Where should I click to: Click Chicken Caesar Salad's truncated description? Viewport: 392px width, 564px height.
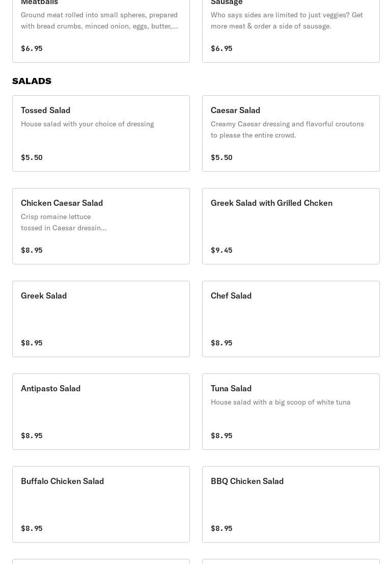tap(64, 222)
